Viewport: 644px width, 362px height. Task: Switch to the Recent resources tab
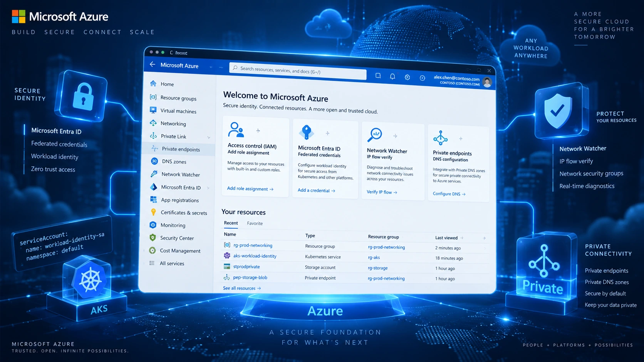tap(231, 223)
